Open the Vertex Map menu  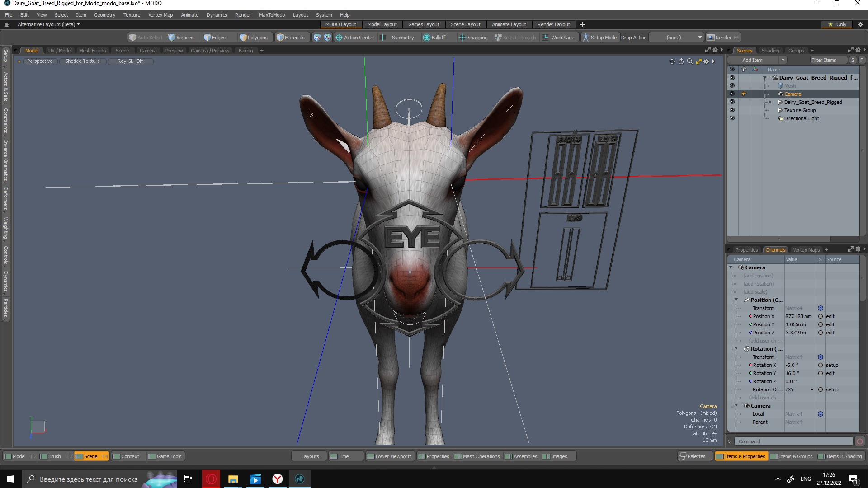(x=160, y=15)
